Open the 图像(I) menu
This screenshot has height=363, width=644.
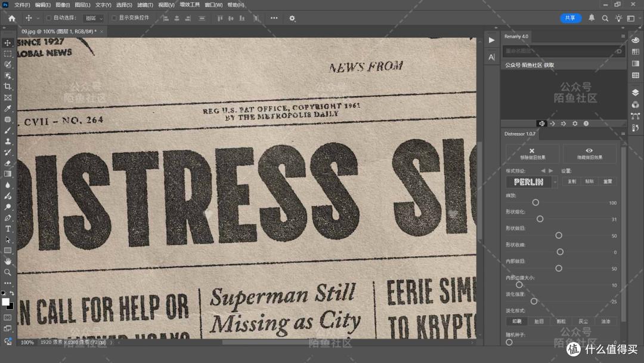pyautogui.click(x=63, y=5)
